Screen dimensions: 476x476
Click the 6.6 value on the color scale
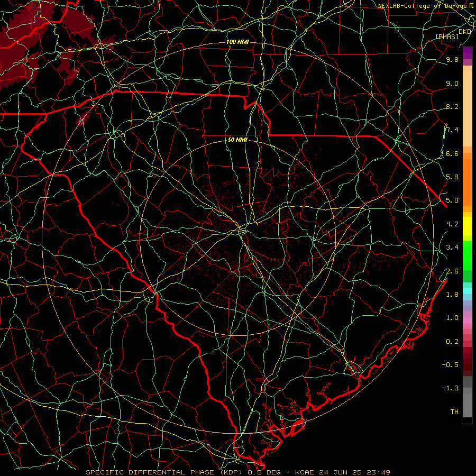tap(452, 153)
